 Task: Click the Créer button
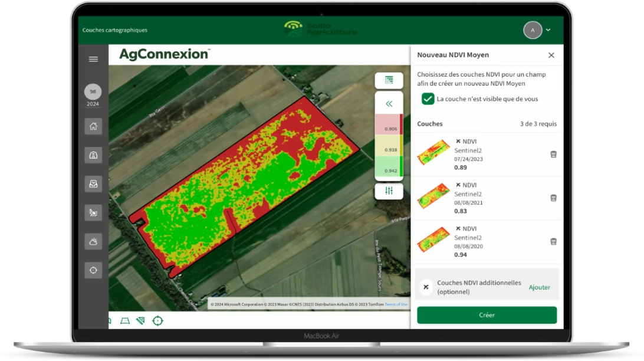pyautogui.click(x=487, y=315)
